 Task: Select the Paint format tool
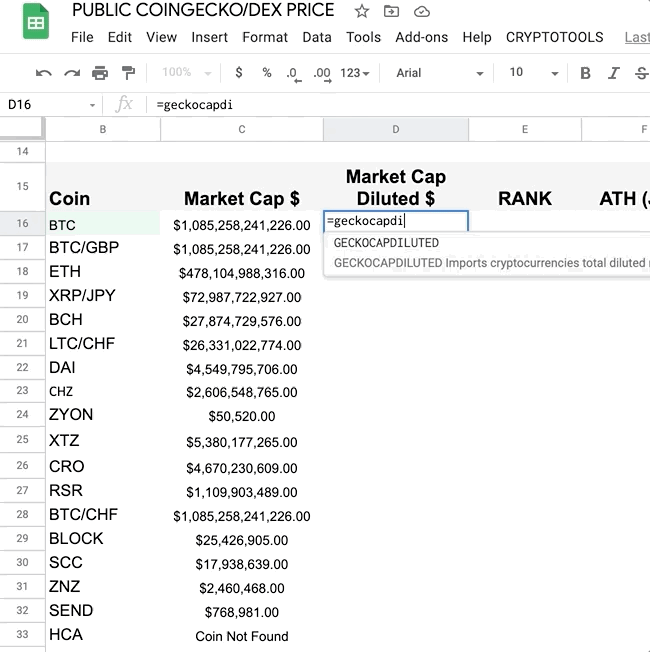[x=128, y=73]
